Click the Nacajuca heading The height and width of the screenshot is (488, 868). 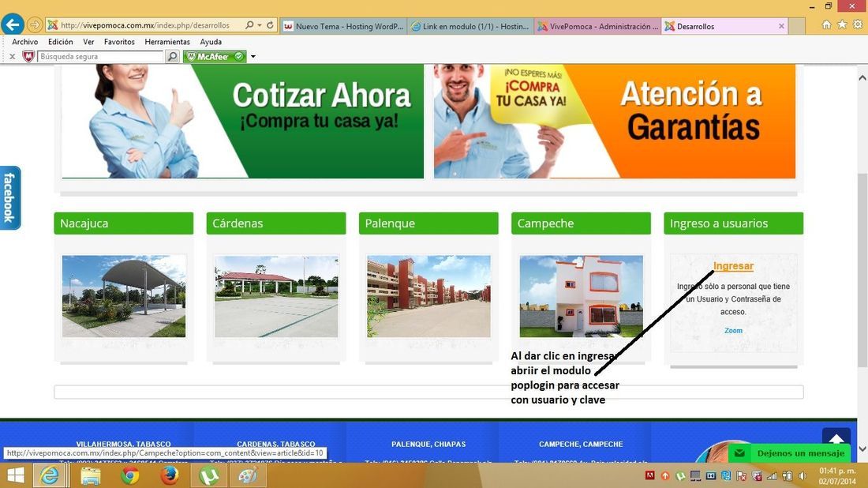click(123, 223)
